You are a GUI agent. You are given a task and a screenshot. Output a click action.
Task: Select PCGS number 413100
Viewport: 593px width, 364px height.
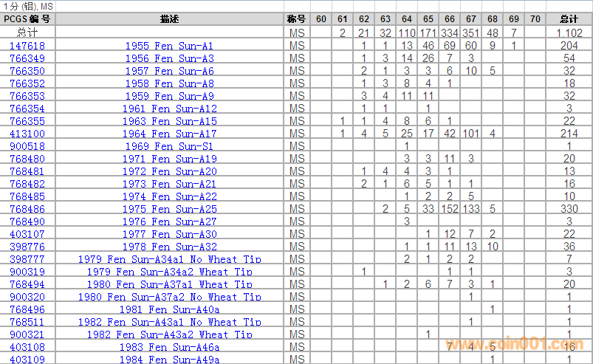27,134
